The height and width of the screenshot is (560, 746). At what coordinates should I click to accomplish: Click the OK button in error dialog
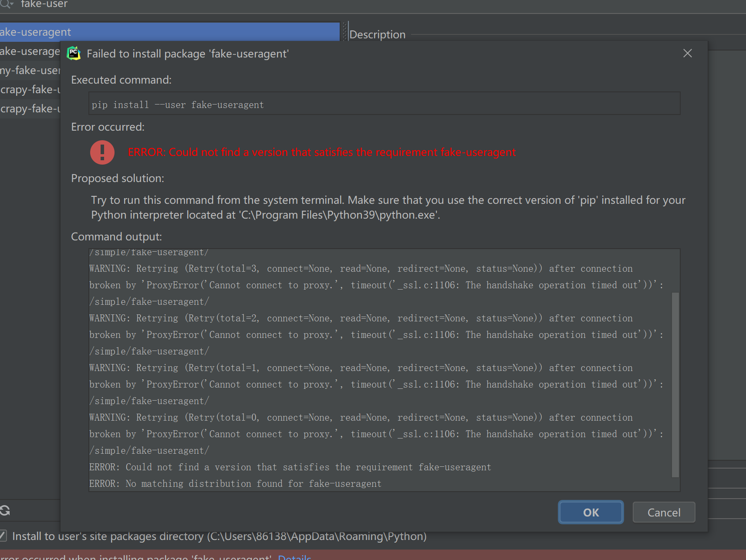[x=591, y=513]
